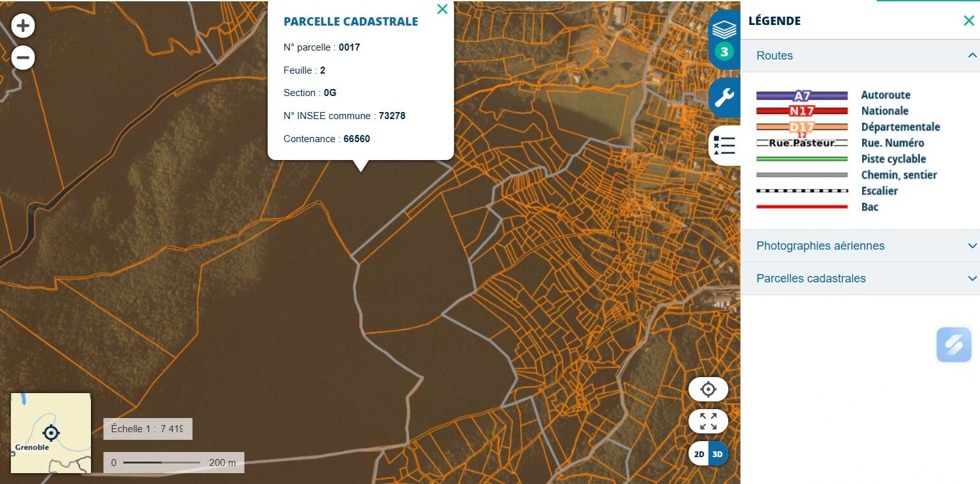Click the Grenoble overview mini map

pos(51,433)
